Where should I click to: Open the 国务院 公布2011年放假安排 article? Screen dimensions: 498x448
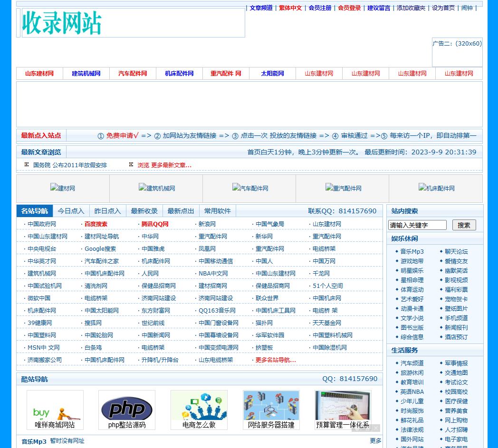click(x=70, y=165)
